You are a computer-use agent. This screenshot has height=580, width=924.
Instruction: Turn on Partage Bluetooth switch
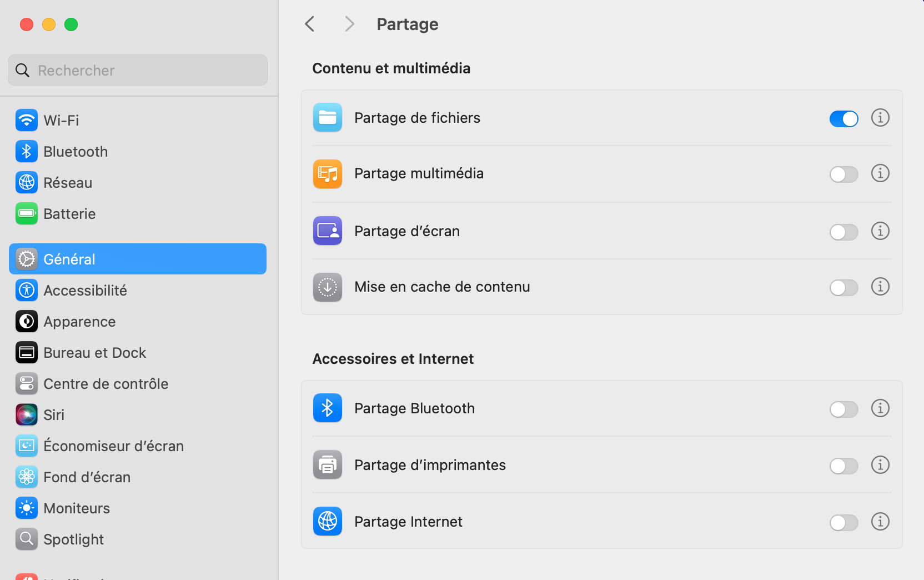(x=844, y=409)
